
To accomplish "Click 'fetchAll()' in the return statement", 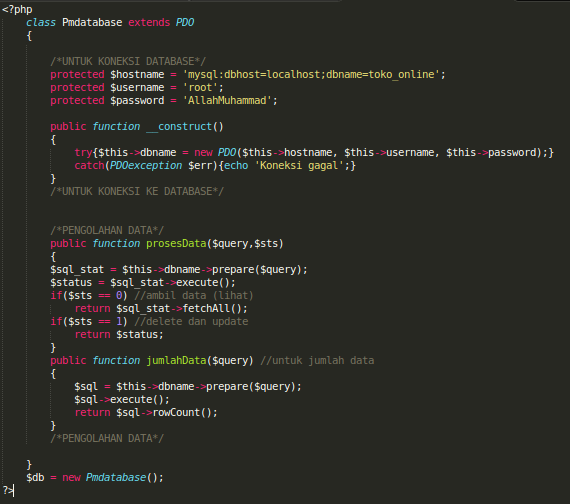I will [x=212, y=309].
